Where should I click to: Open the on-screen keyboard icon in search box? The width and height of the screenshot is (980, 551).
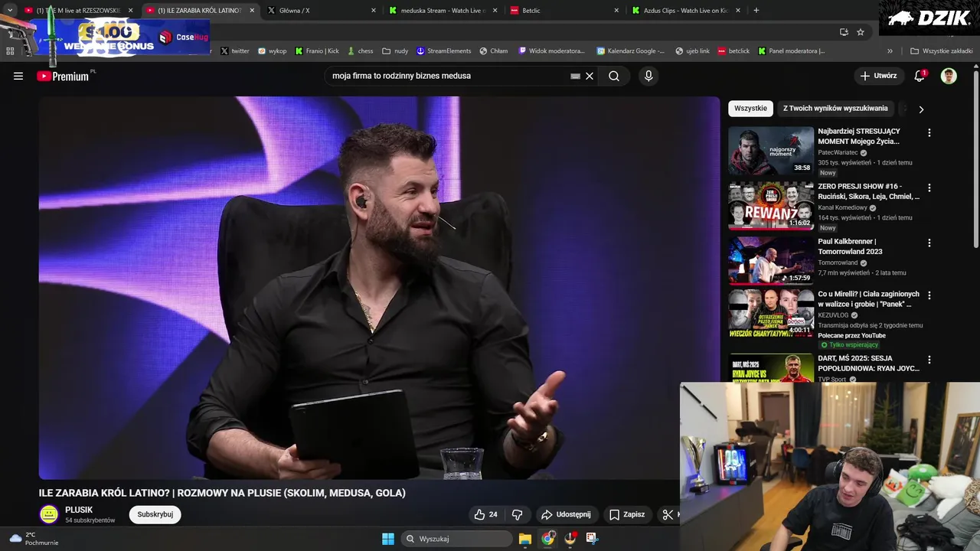coord(576,76)
